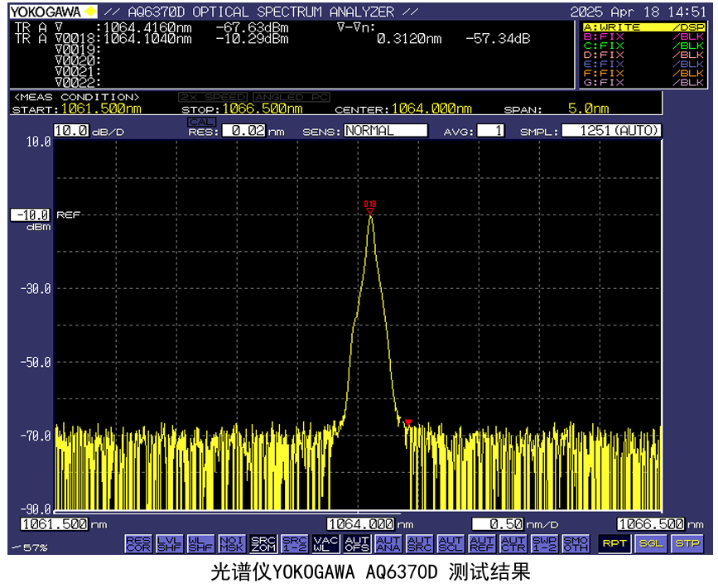
Task: Toggle the VAC WL vacuum wavelength indicator
Action: click(x=325, y=543)
